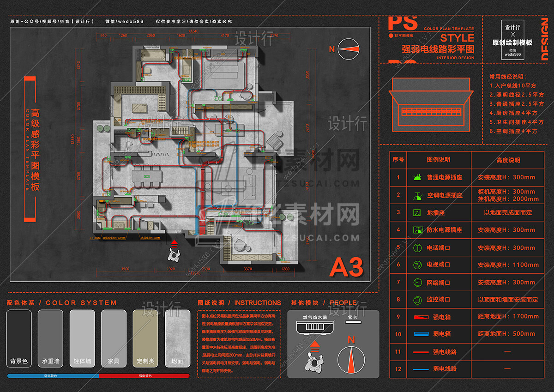Click the 安装高度H：1100mm cell
554x392 pixels.
508,265
